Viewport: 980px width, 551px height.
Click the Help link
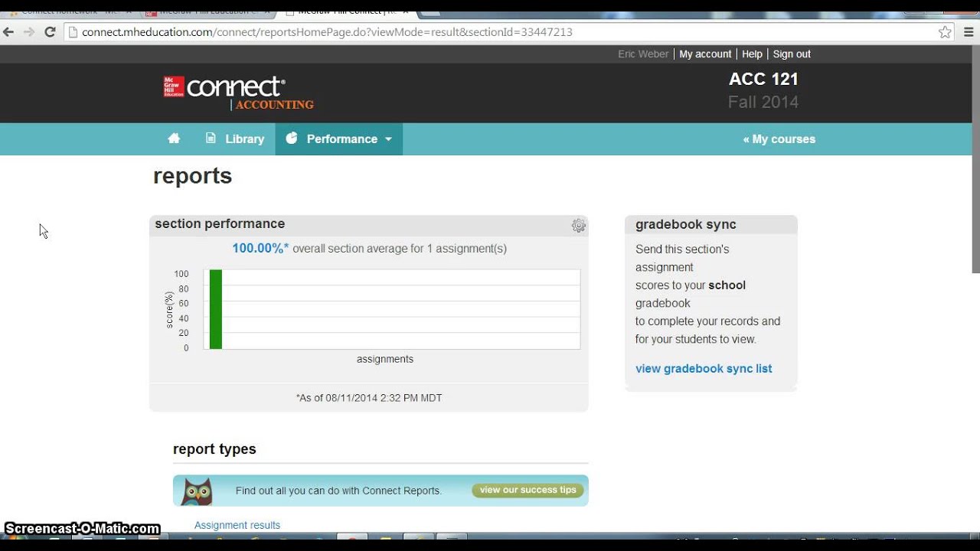(752, 54)
